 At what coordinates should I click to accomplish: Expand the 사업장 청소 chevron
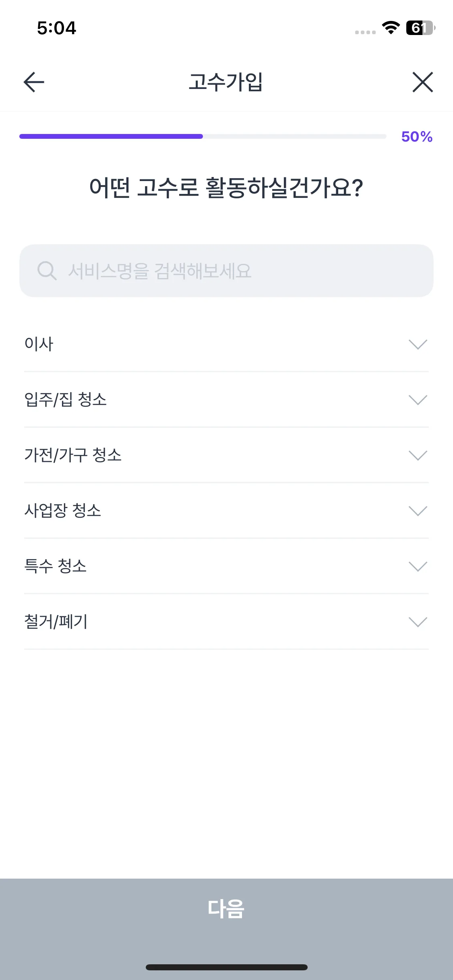[418, 511]
